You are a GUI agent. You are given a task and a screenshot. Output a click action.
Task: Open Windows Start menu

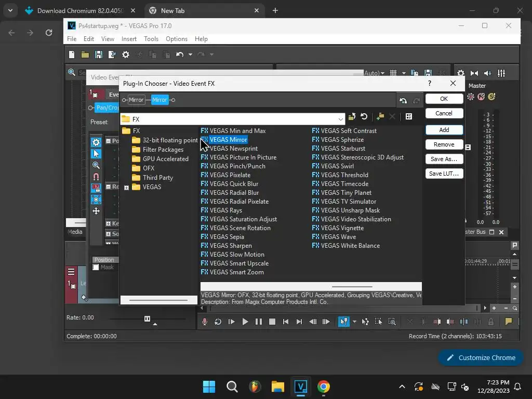(x=209, y=387)
